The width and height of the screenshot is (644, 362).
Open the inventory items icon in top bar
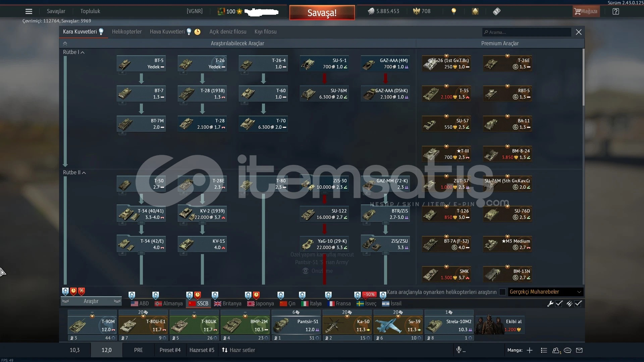coord(497,11)
